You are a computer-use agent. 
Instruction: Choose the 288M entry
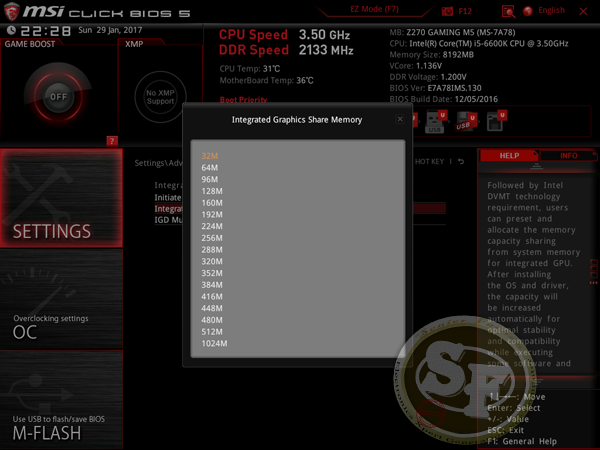212,250
